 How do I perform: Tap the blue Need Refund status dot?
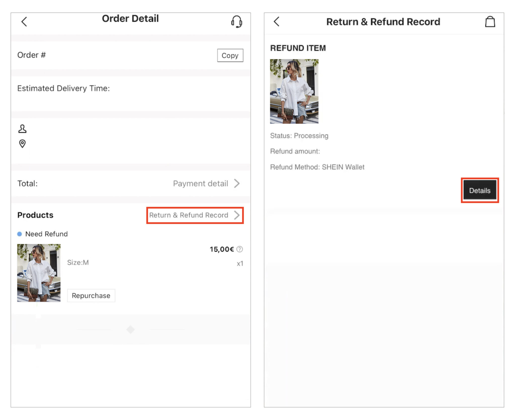coord(20,234)
